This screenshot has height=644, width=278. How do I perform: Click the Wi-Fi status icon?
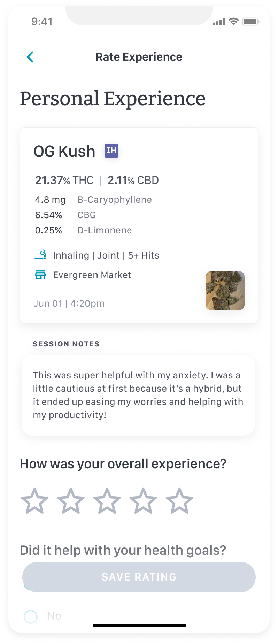click(x=233, y=22)
